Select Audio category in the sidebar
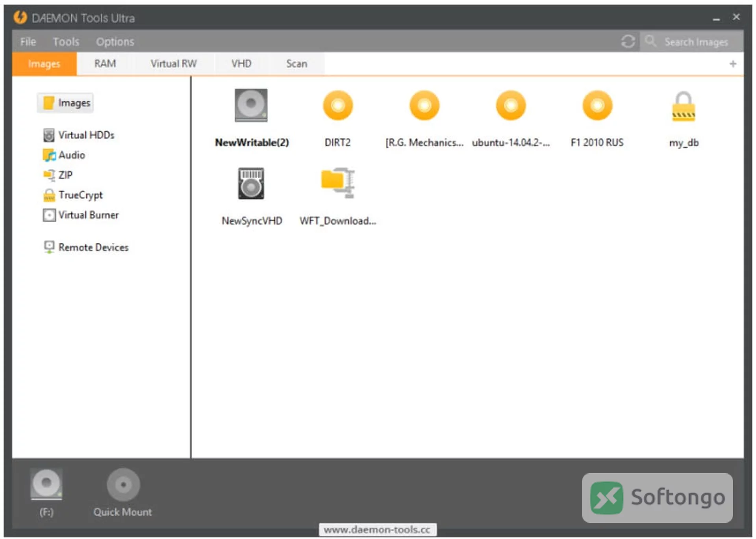The width and height of the screenshot is (756, 539). (x=64, y=155)
